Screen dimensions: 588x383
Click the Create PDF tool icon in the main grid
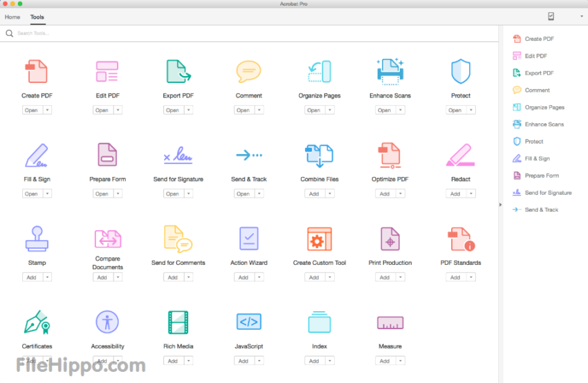pyautogui.click(x=37, y=71)
